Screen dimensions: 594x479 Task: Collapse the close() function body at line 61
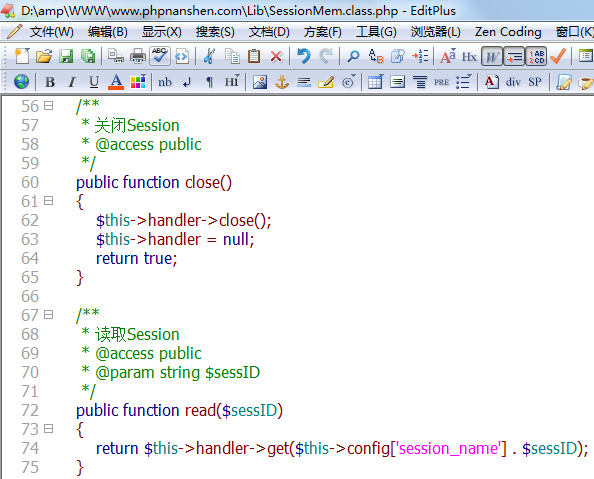48,200
